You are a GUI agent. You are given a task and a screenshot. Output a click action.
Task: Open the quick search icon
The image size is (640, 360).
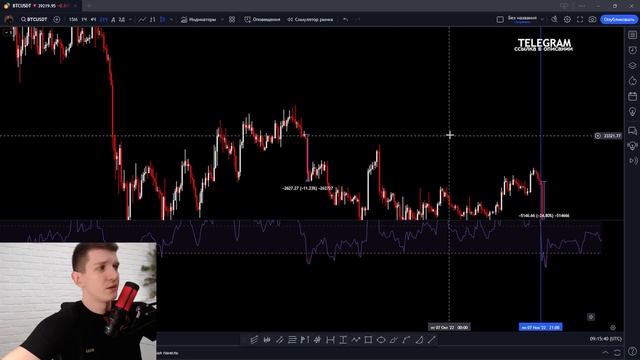click(x=554, y=20)
